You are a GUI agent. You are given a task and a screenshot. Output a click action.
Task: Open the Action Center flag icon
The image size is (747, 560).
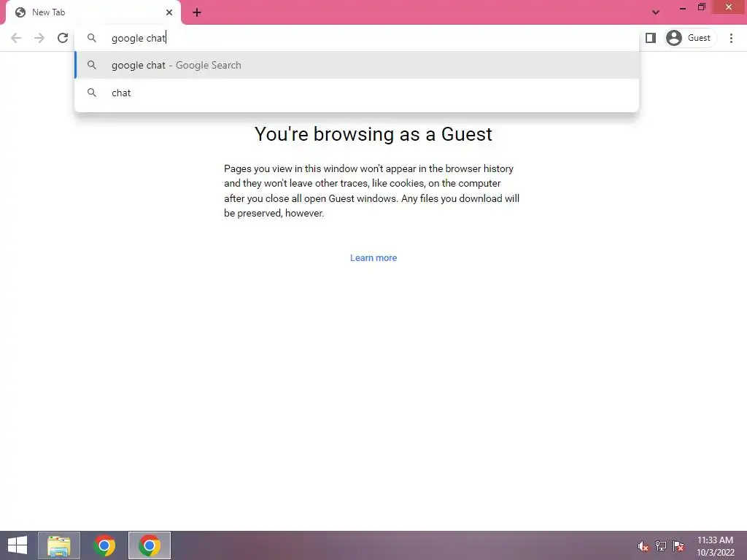[678, 546]
